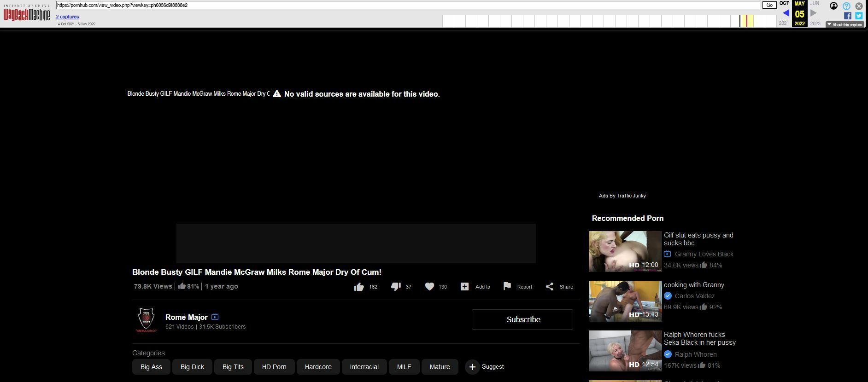Click the Subscribe button
The height and width of the screenshot is (382, 868).
(522, 319)
